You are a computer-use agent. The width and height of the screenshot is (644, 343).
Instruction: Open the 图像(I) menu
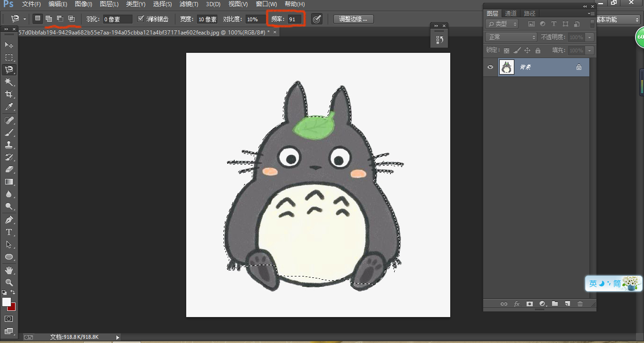pyautogui.click(x=83, y=4)
